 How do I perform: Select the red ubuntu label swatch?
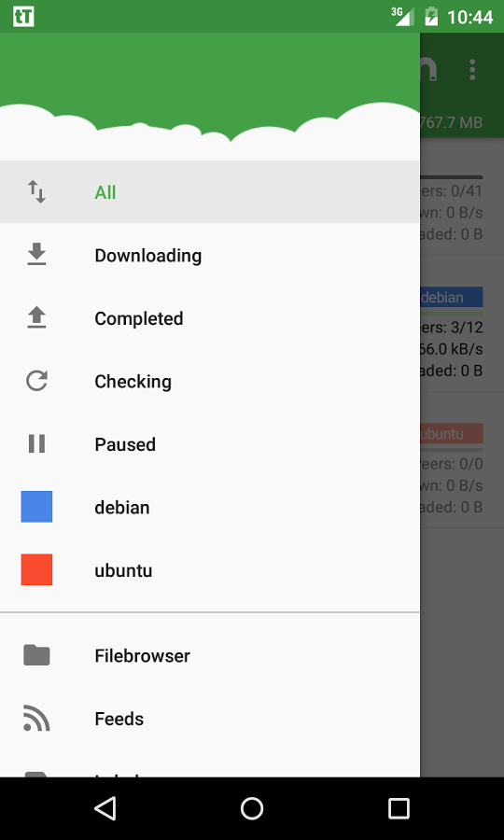coord(37,569)
